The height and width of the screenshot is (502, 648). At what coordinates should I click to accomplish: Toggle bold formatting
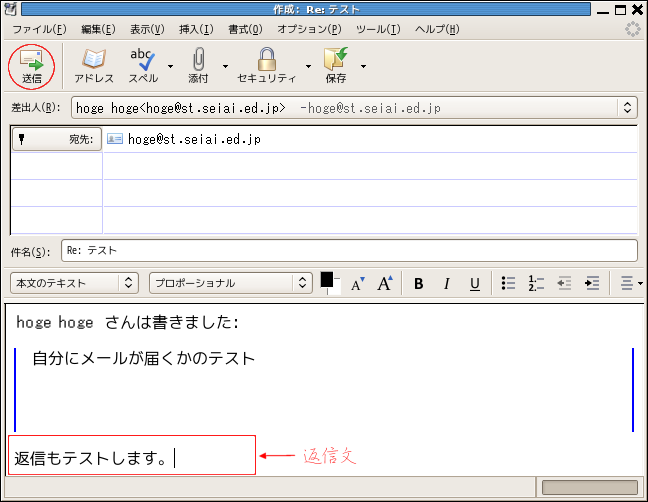(419, 284)
